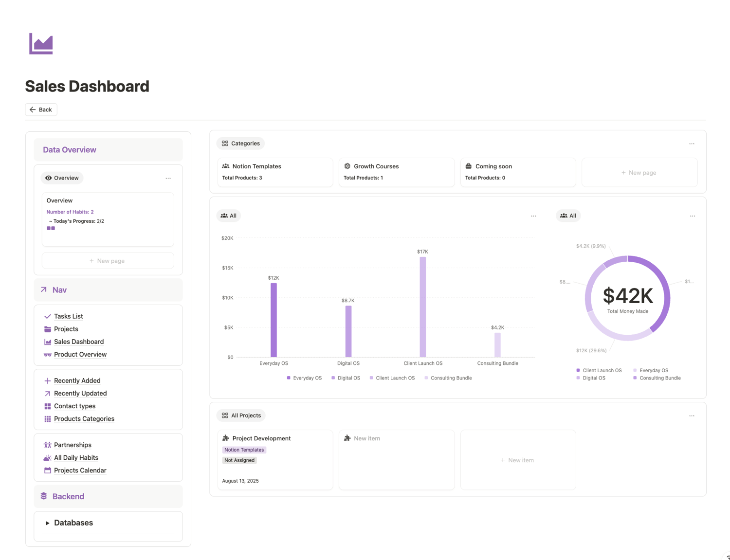This screenshot has height=560, width=730.
Task: Open the Recently Updated link
Action: 80,393
